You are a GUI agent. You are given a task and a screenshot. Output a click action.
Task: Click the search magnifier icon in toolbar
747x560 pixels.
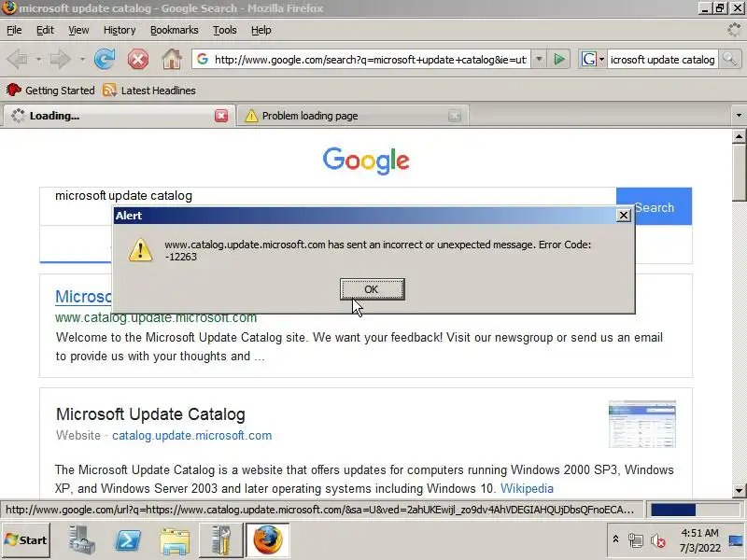(x=729, y=60)
